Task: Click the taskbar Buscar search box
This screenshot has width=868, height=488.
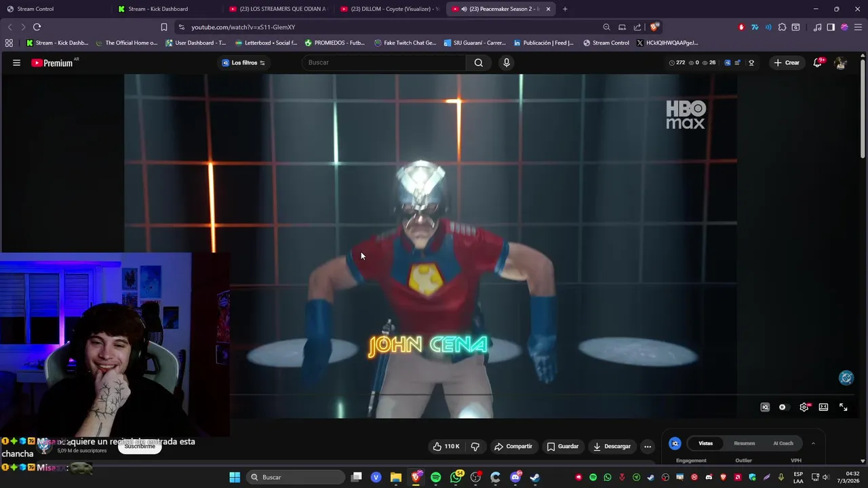Action: [x=296, y=477]
